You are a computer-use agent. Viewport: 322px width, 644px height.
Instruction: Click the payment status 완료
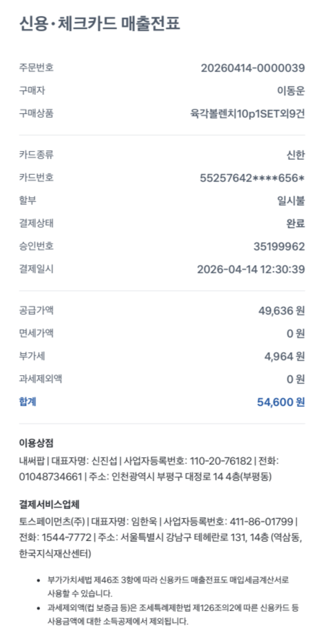point(295,224)
